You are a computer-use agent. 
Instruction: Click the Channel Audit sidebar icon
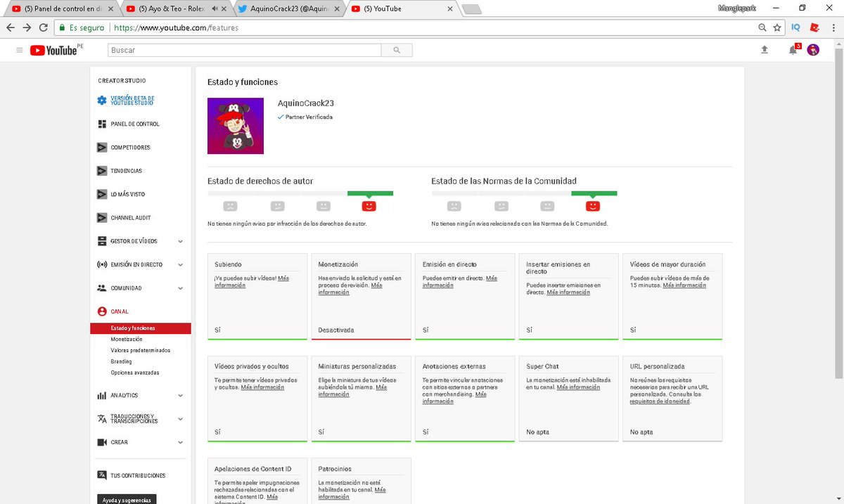[x=102, y=218]
